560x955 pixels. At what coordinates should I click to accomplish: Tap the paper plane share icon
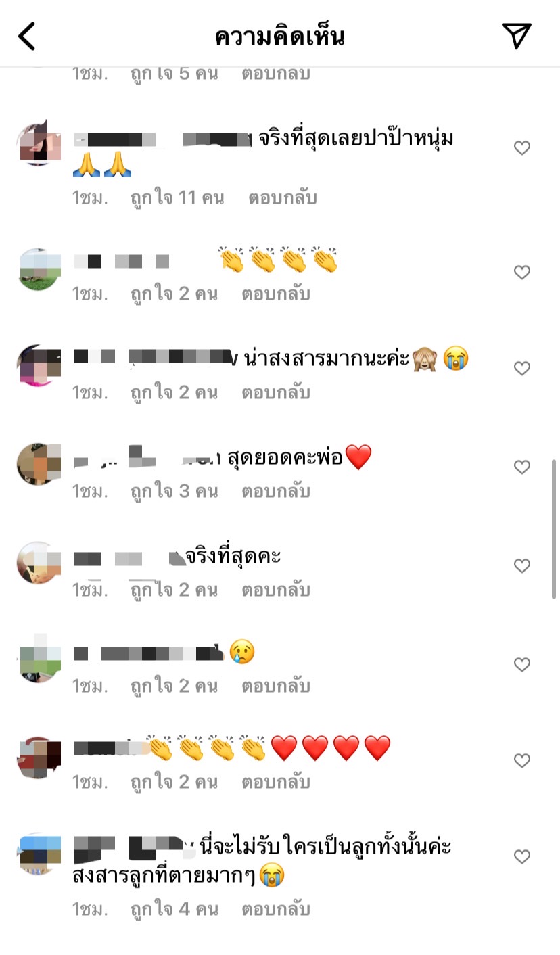click(x=516, y=36)
